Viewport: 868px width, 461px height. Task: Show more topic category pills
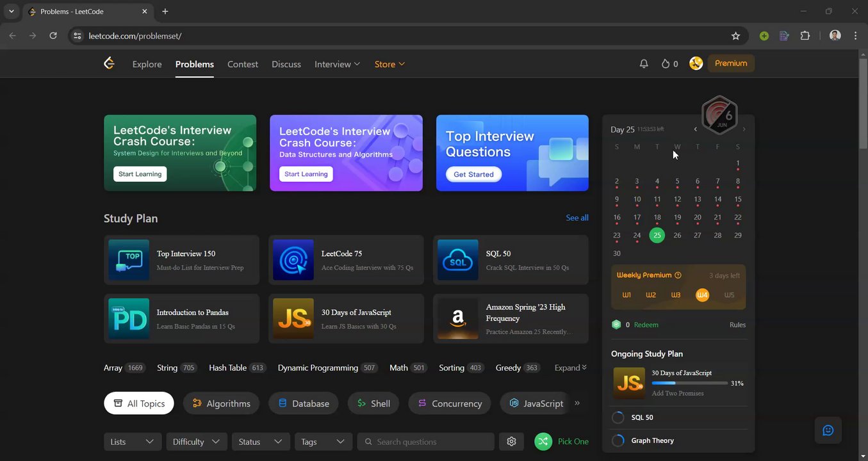point(577,403)
